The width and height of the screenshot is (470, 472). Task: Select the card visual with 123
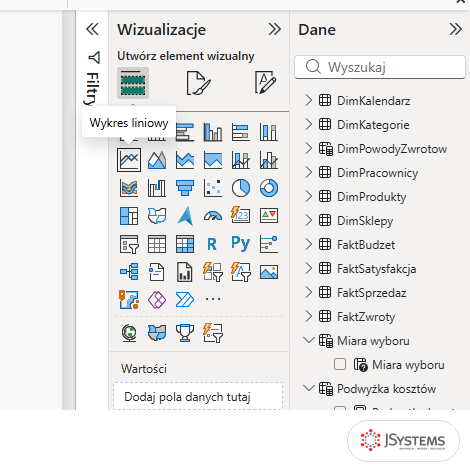241,215
